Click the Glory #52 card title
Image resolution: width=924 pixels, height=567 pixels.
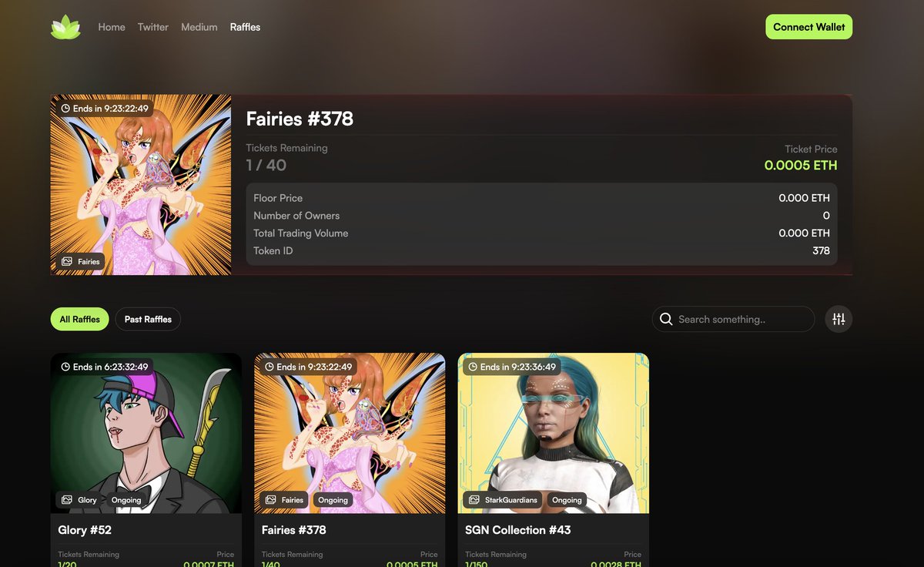[x=85, y=530]
